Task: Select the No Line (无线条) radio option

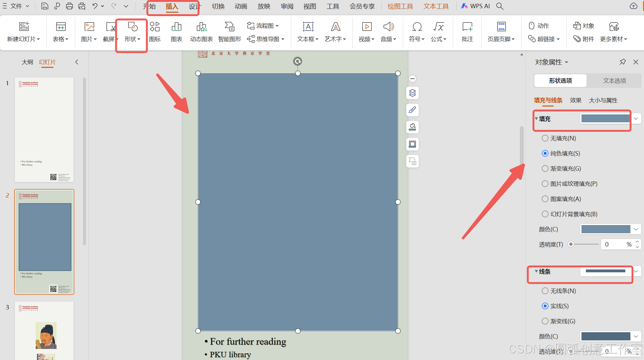Action: tap(545, 291)
